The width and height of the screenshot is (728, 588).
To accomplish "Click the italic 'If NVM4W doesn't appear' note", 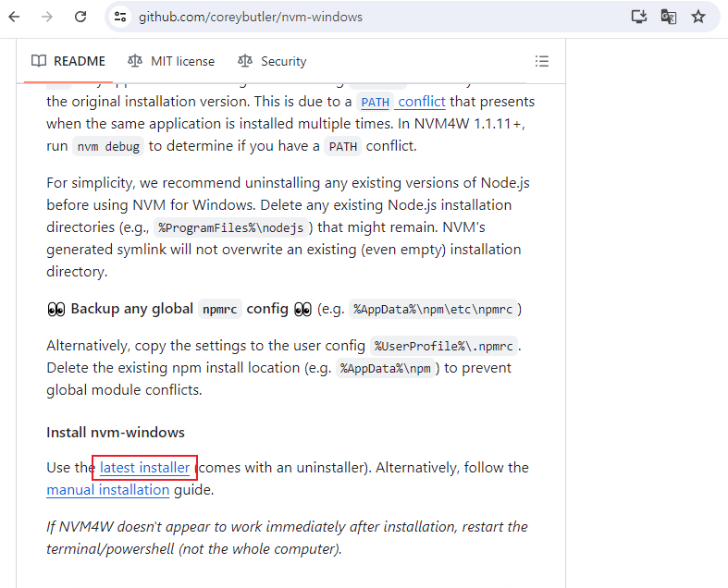I will click(287, 538).
